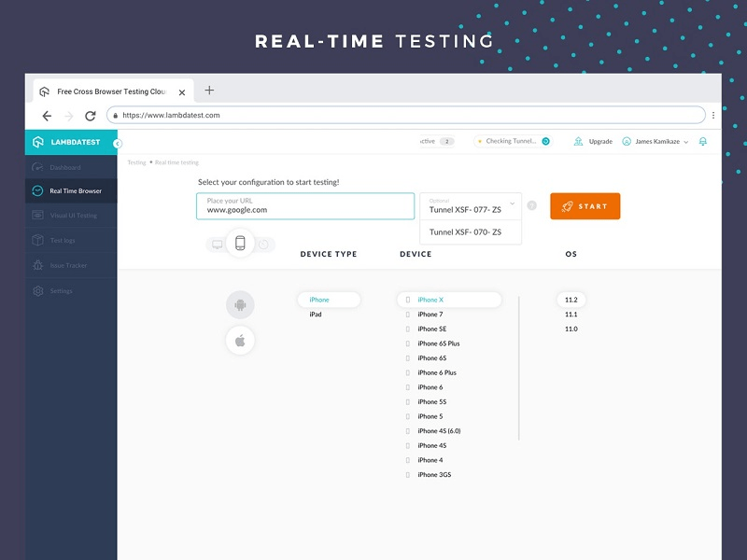Click the Upgrade link
This screenshot has width=747, height=560.
(594, 142)
